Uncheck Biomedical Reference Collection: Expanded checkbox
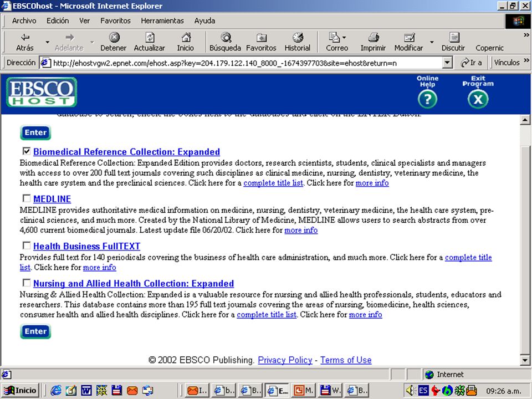Viewport: 532px width, 399px height. click(26, 151)
